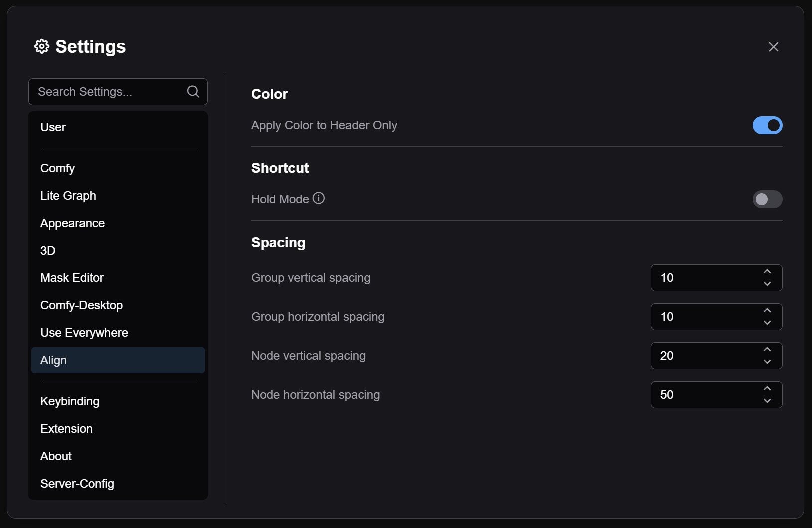The height and width of the screenshot is (528, 812).
Task: Open the Hold Mode info tooltip icon
Action: pyautogui.click(x=319, y=198)
